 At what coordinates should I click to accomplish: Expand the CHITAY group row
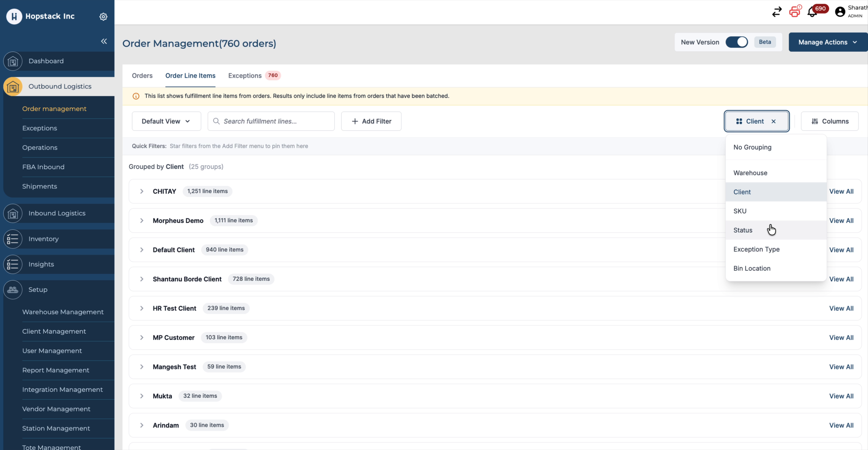point(142,191)
